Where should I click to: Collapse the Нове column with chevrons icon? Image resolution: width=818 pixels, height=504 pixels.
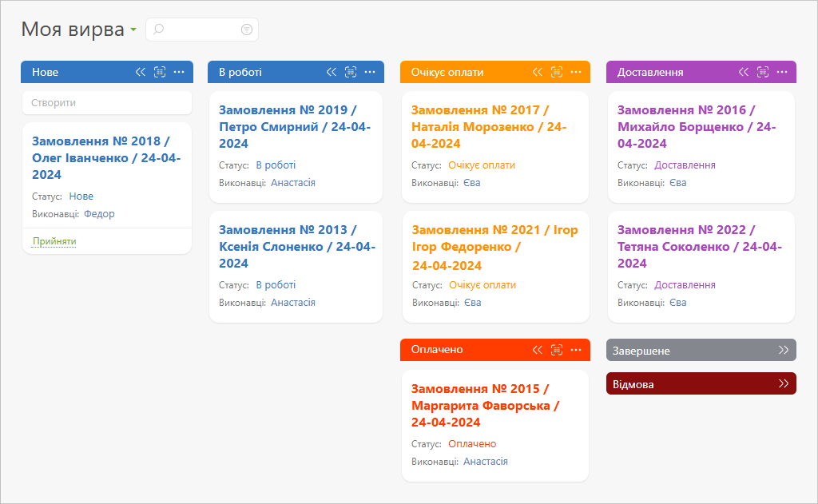pos(141,72)
